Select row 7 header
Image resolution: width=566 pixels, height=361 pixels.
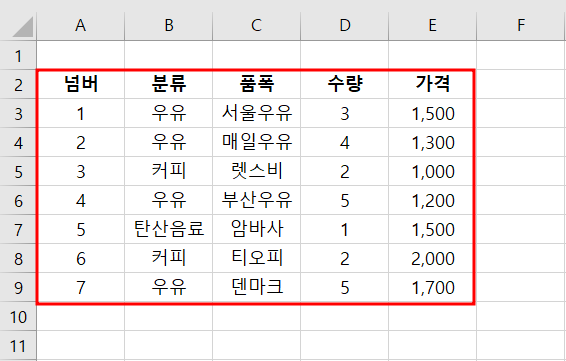[x=18, y=230]
